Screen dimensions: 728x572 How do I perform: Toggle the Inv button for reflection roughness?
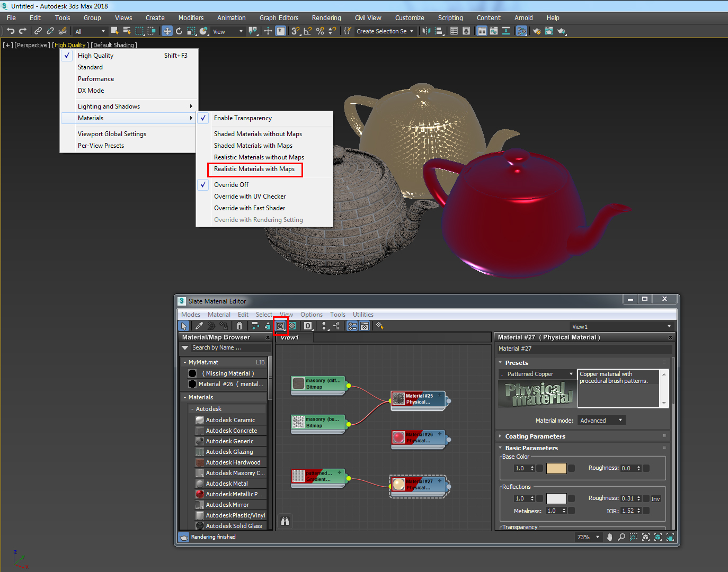pos(655,499)
